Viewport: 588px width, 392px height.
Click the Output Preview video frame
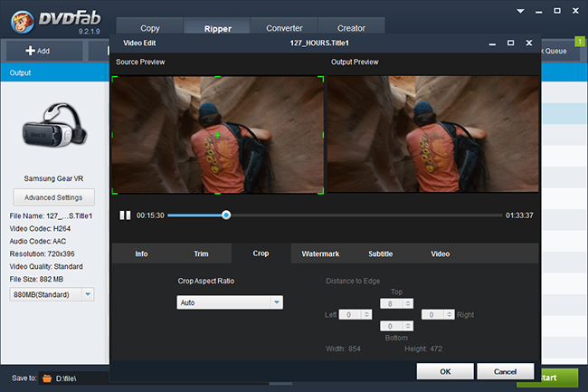(432, 134)
